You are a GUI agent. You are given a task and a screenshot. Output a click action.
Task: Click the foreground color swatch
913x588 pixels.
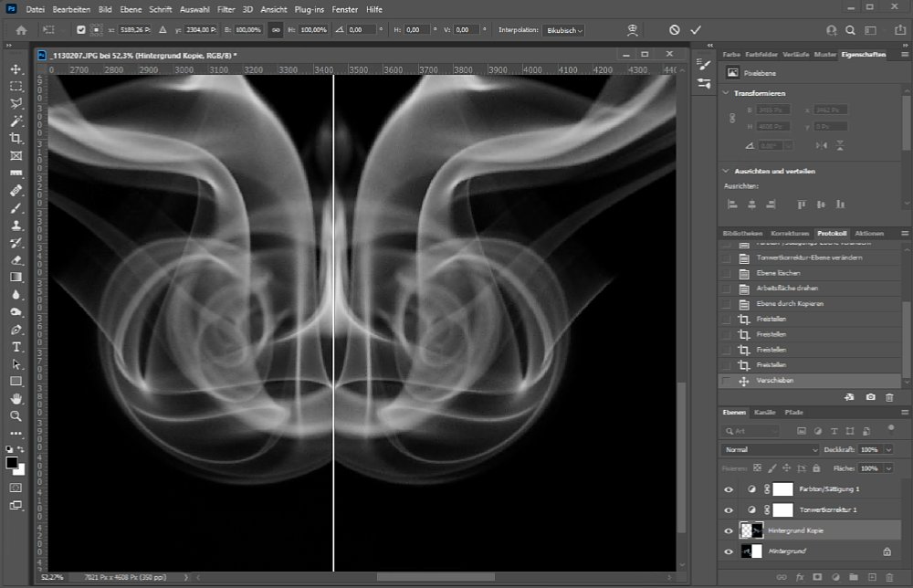click(x=12, y=463)
